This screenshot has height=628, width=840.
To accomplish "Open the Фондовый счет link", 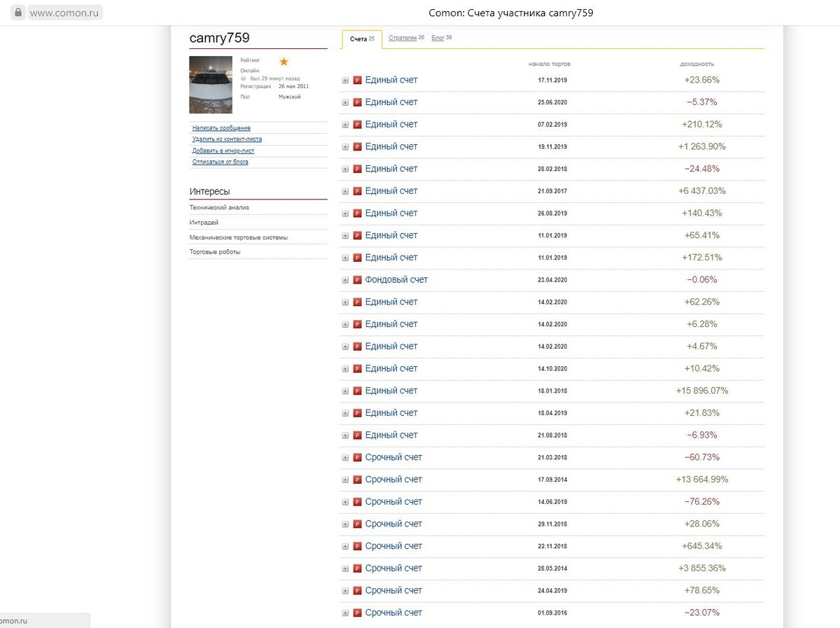I will point(396,279).
